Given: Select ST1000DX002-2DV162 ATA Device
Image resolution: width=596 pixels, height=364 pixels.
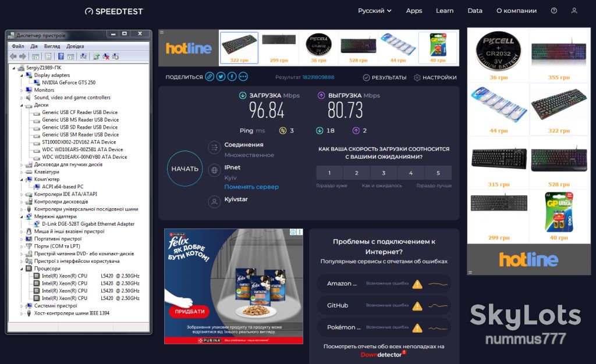Looking at the screenshot, I should 79,142.
